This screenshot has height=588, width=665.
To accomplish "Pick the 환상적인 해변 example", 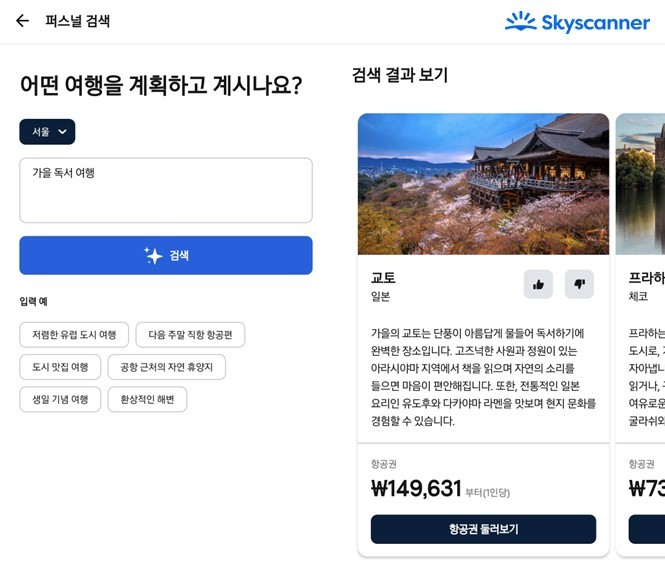I will coord(147,399).
